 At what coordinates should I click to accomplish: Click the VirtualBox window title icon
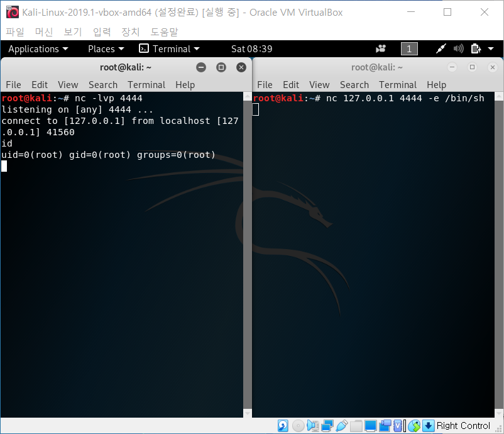(13, 12)
